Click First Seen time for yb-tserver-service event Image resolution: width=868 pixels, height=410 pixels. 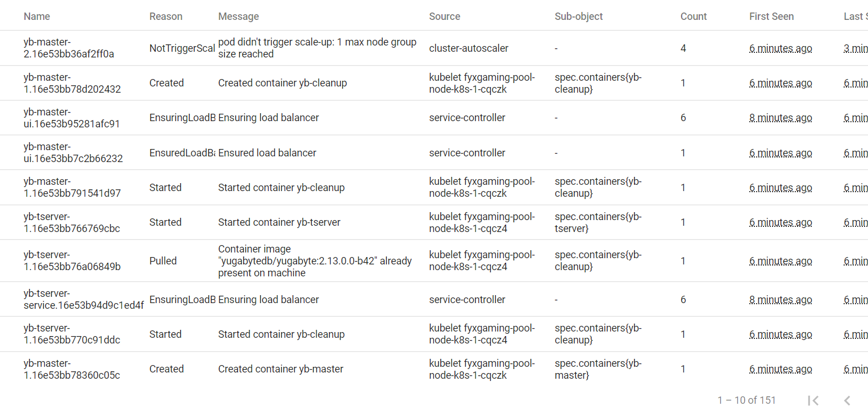[x=781, y=300]
